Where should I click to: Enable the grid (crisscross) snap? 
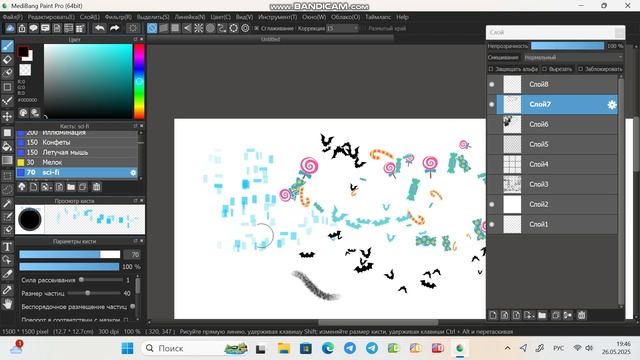175,28
